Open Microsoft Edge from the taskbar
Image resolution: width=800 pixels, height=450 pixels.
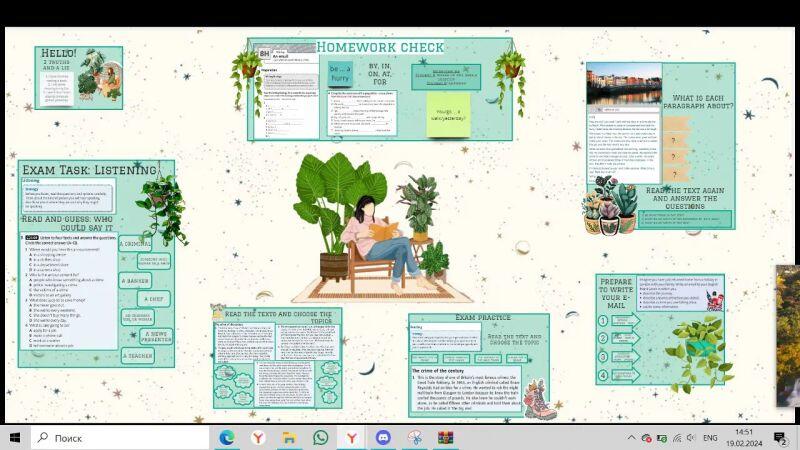point(227,438)
